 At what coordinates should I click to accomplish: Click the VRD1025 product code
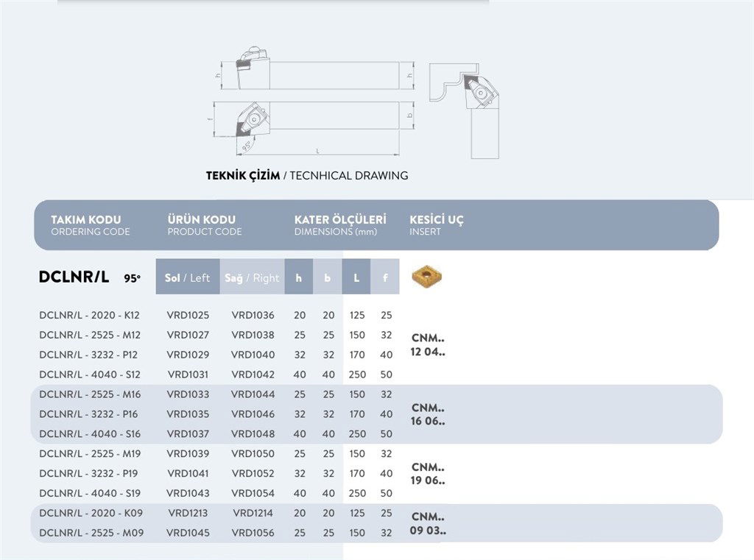188,315
